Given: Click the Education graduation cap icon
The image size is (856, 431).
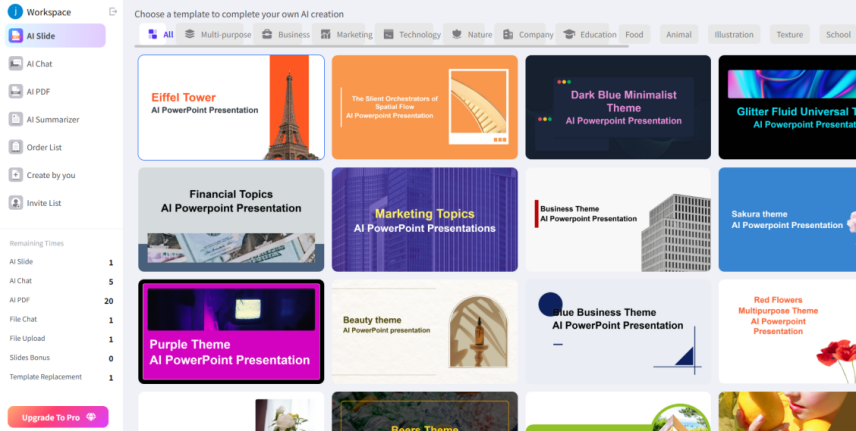Looking at the screenshot, I should pos(569,34).
